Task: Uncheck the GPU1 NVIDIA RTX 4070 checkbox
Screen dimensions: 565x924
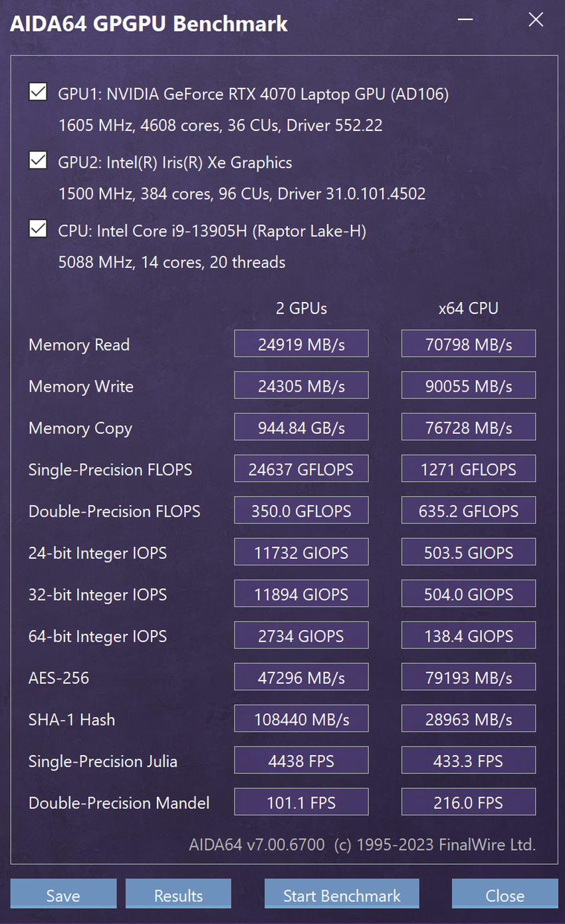Action: point(39,92)
